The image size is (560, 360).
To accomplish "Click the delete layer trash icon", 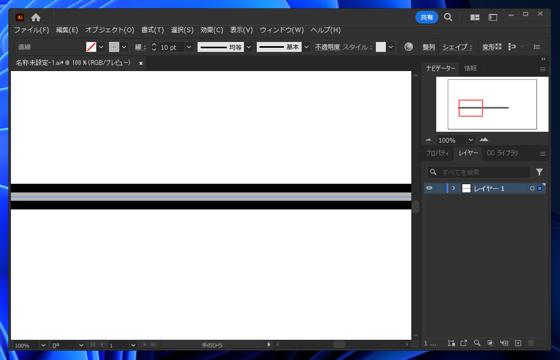I will 531,343.
